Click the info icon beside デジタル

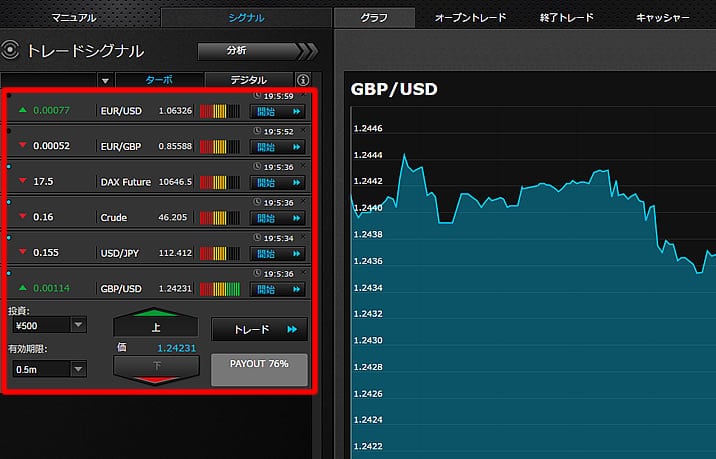[x=303, y=80]
